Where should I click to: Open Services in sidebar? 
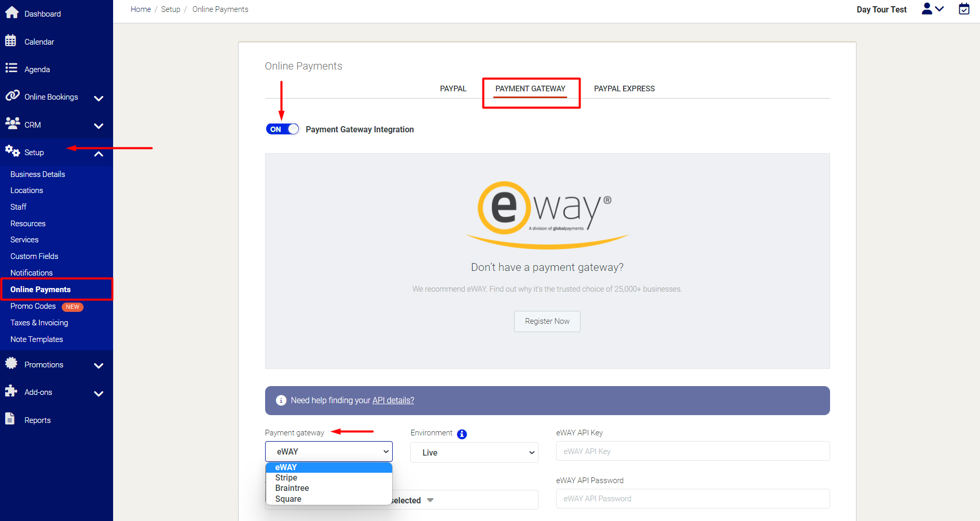(x=24, y=240)
